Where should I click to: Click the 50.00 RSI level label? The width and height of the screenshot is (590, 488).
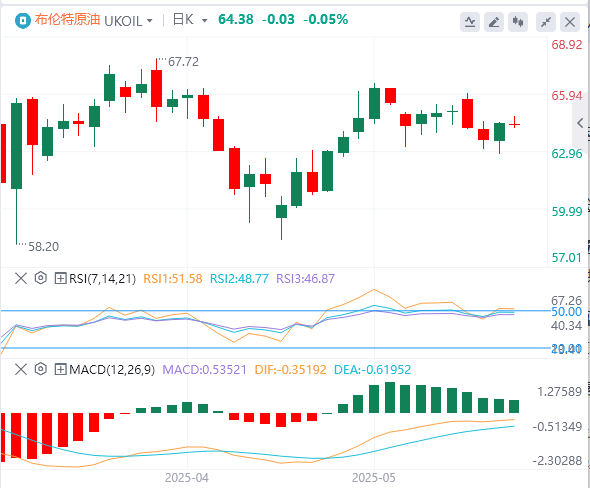tap(567, 312)
